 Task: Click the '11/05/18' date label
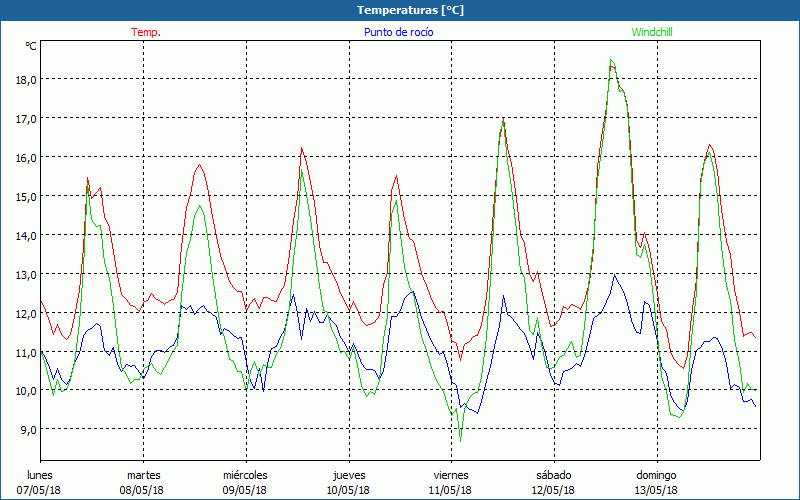click(x=451, y=490)
